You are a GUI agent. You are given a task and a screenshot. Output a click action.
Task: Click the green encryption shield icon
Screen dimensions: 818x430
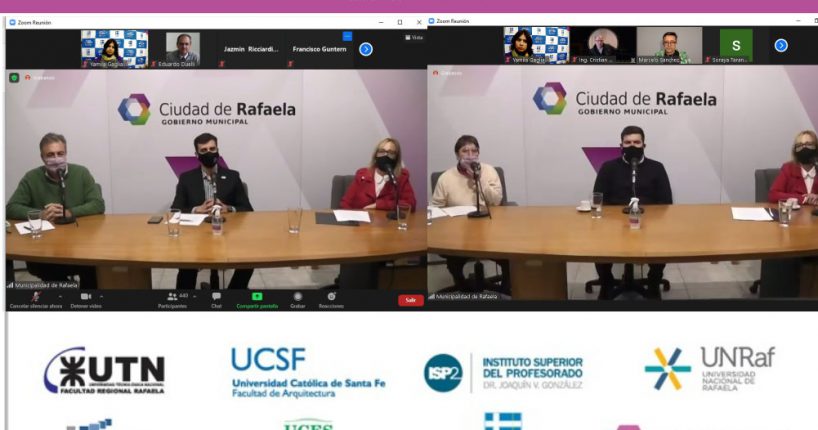15,77
